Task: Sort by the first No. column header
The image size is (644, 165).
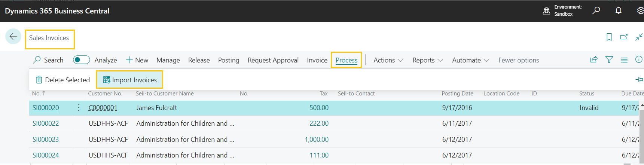Action: pyautogui.click(x=39, y=94)
